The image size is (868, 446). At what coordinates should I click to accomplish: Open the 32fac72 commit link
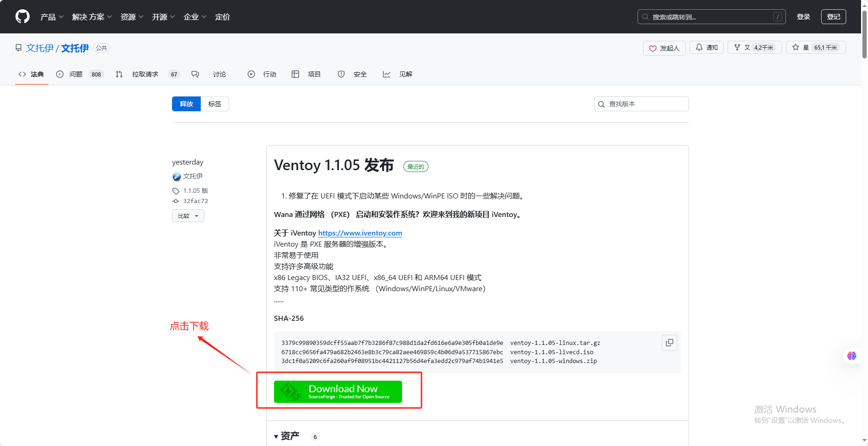[x=195, y=201]
